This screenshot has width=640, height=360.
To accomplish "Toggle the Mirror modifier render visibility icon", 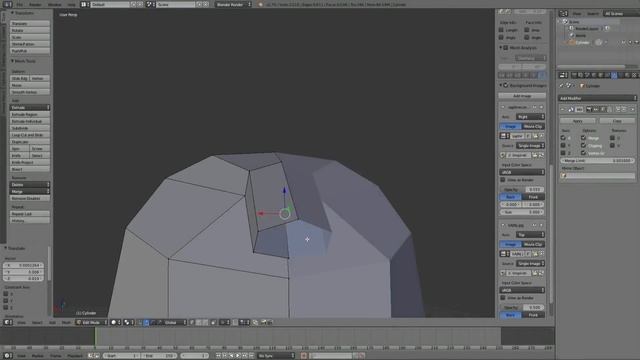I will click(589, 109).
